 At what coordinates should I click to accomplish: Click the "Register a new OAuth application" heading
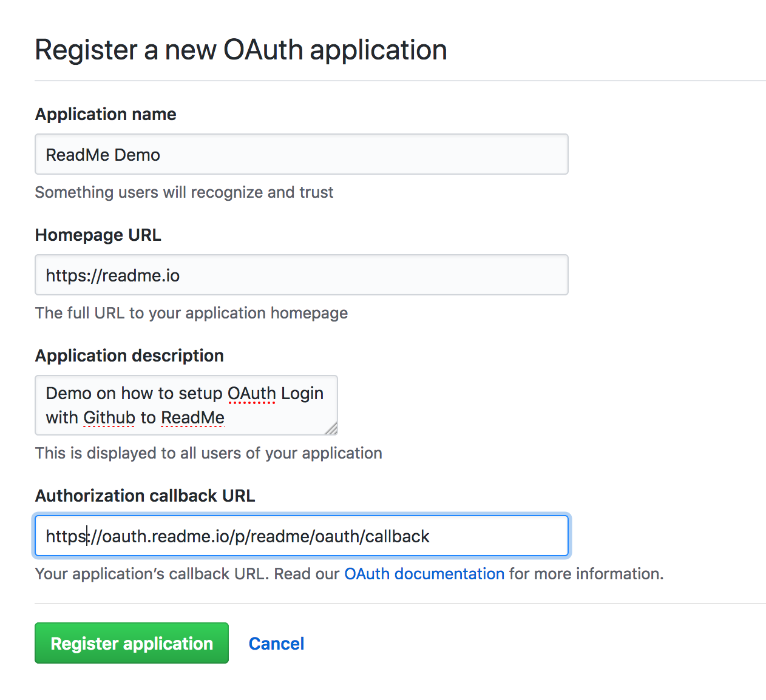[241, 50]
